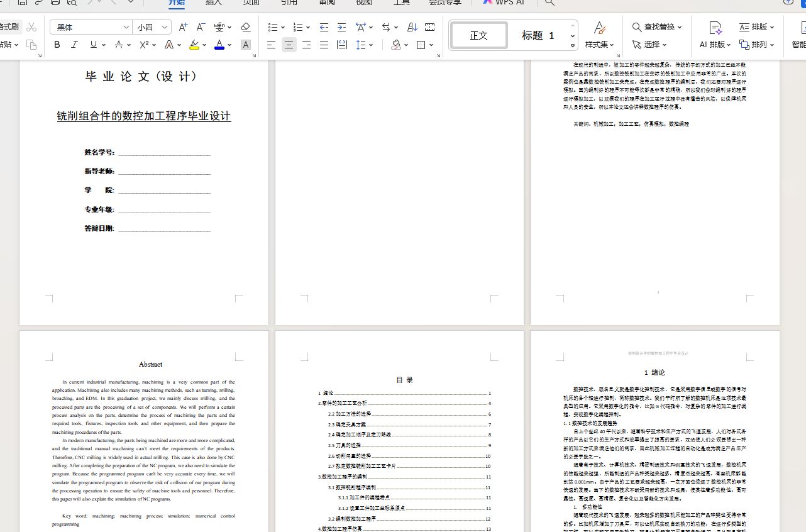Click the cover page thumbnail with 毕业论文
The image size is (806, 532).
tap(144, 192)
